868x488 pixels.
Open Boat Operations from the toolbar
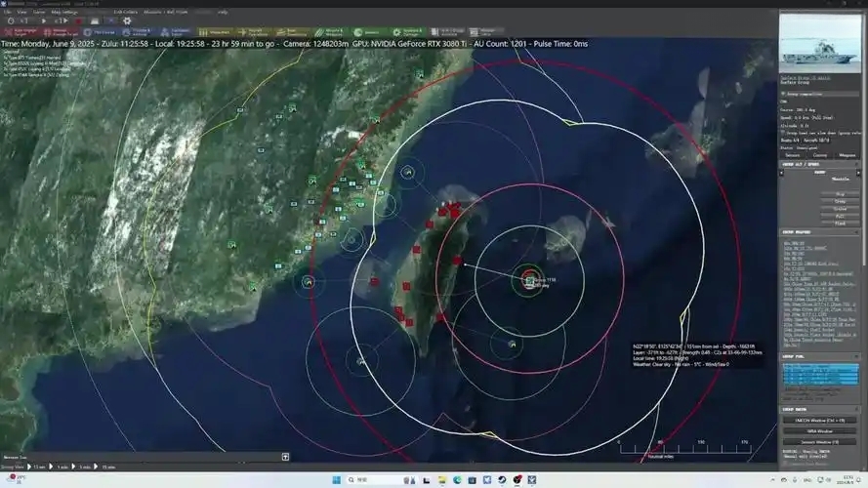click(x=293, y=32)
